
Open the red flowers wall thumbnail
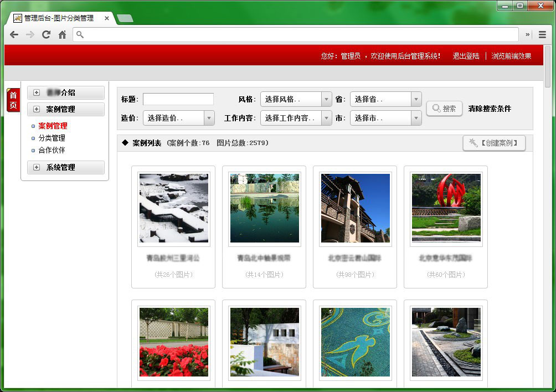tap(174, 342)
